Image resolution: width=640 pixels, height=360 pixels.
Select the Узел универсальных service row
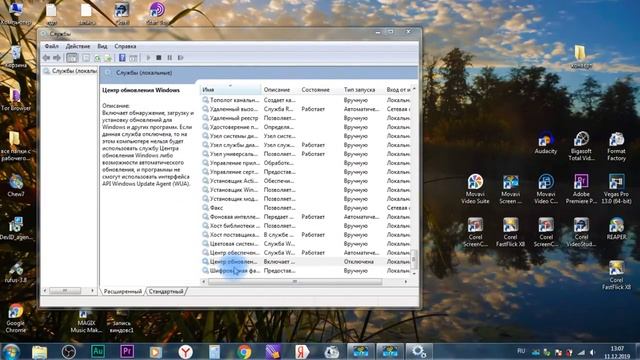(x=306, y=154)
